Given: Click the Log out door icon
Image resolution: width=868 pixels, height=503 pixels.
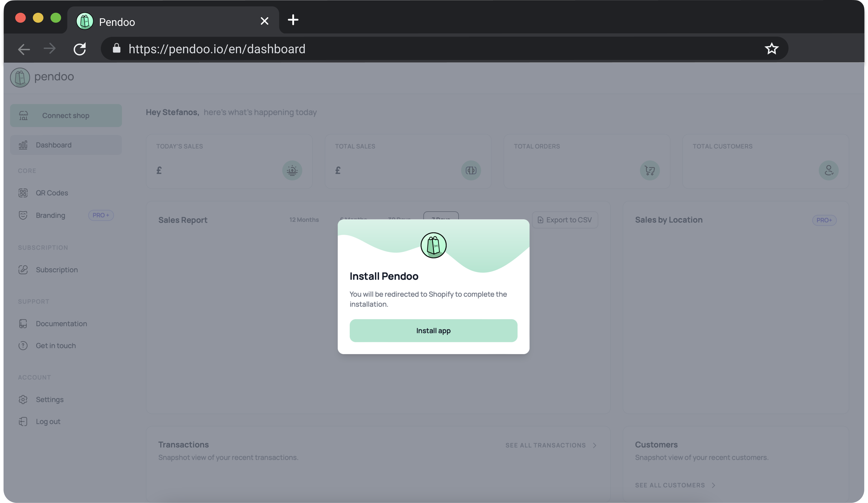Looking at the screenshot, I should coord(23,421).
